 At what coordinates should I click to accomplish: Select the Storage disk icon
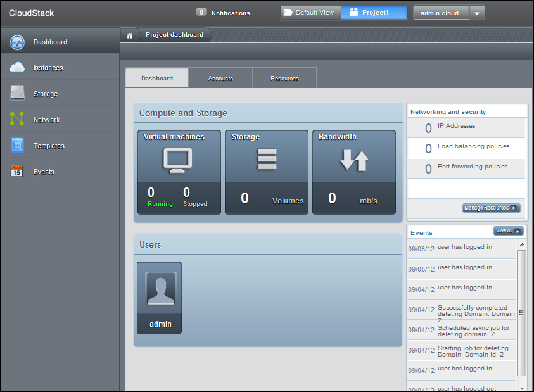[17, 94]
